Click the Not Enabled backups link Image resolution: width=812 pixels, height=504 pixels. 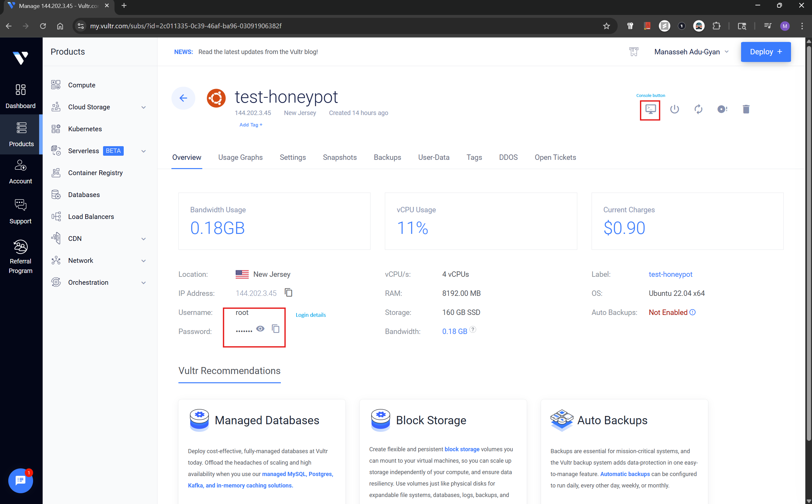(x=668, y=312)
